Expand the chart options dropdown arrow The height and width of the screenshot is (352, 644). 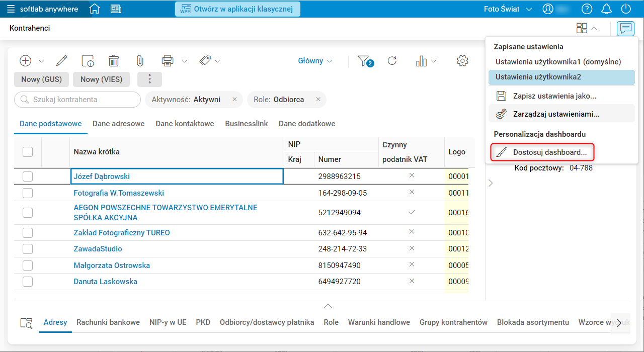tap(434, 61)
